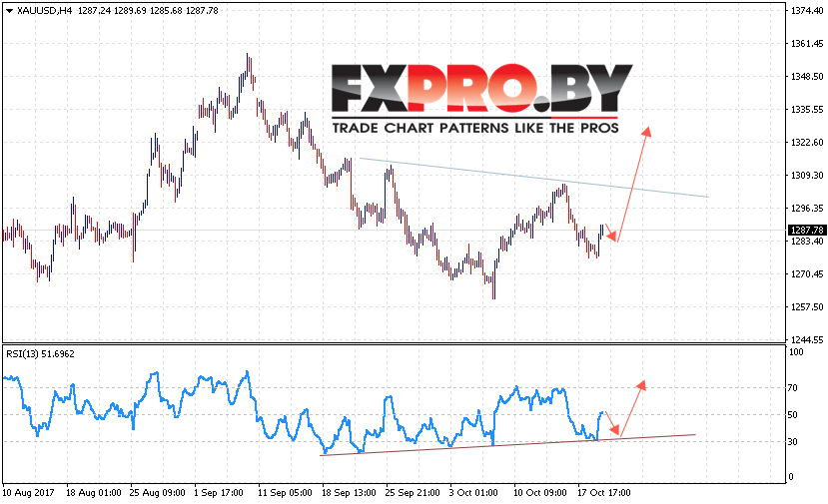
Task: Select the 1374.40 price scale value
Action: (807, 11)
